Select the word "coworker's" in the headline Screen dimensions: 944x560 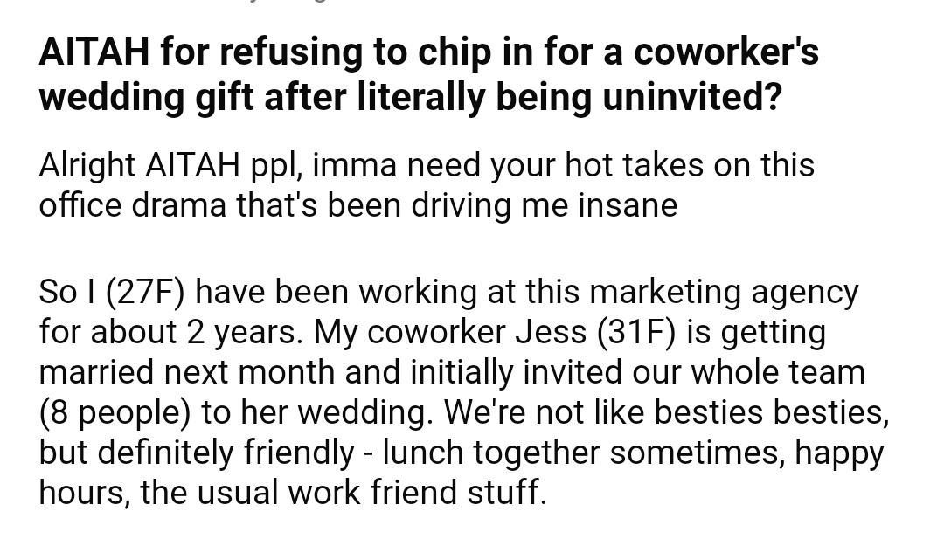(726, 52)
